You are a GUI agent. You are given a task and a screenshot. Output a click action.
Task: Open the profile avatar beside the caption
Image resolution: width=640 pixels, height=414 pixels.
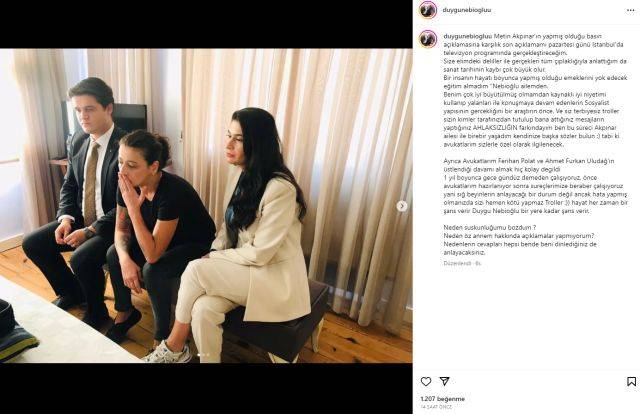coord(428,39)
